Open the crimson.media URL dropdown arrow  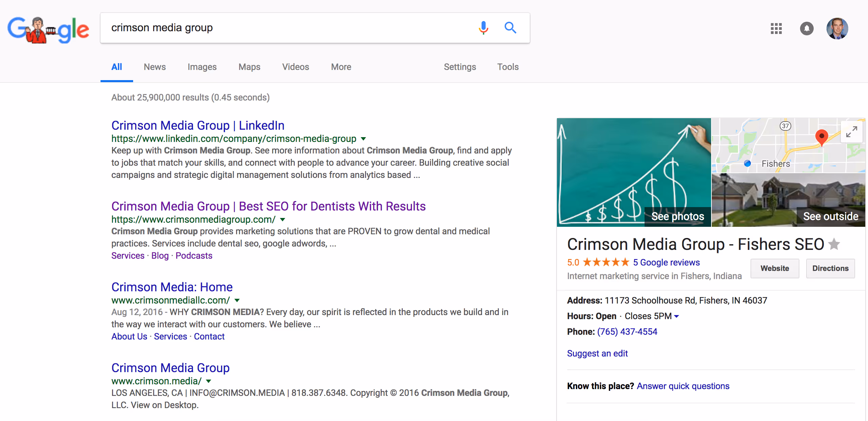[x=209, y=381]
